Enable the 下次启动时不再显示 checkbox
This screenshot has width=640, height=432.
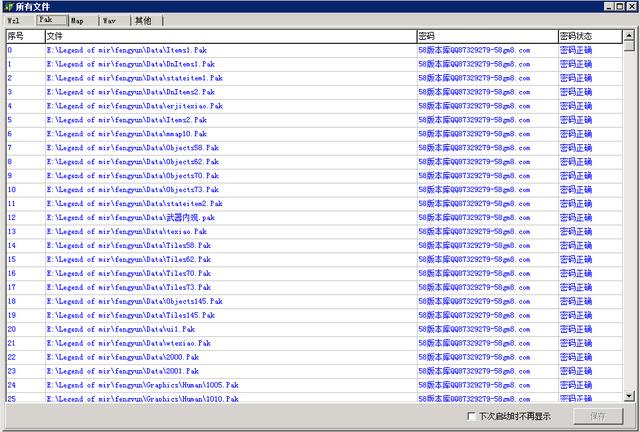pos(473,417)
